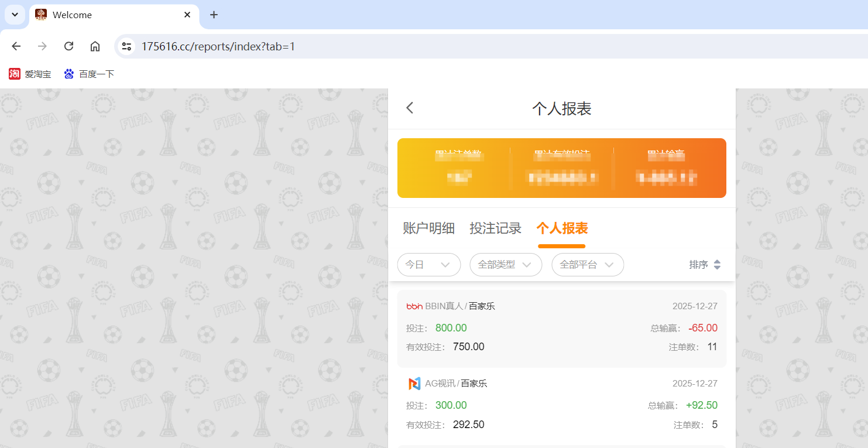Open the browser tab search chevron
The image size is (868, 448).
pyautogui.click(x=15, y=15)
